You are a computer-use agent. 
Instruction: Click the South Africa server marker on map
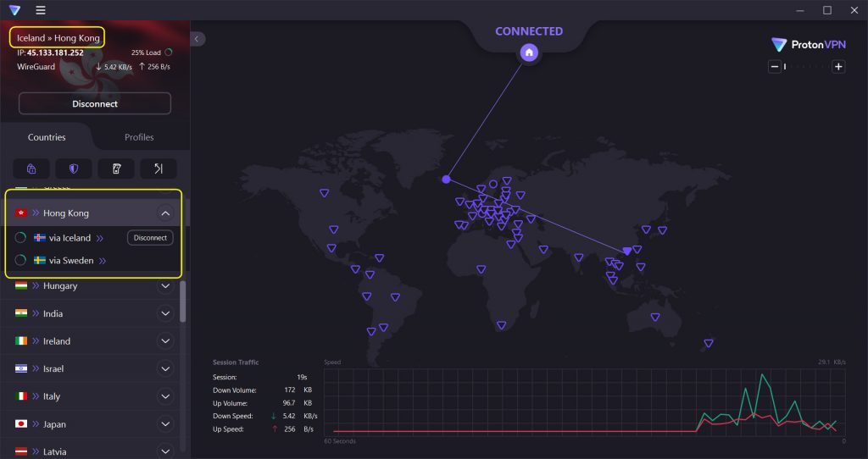(x=501, y=326)
